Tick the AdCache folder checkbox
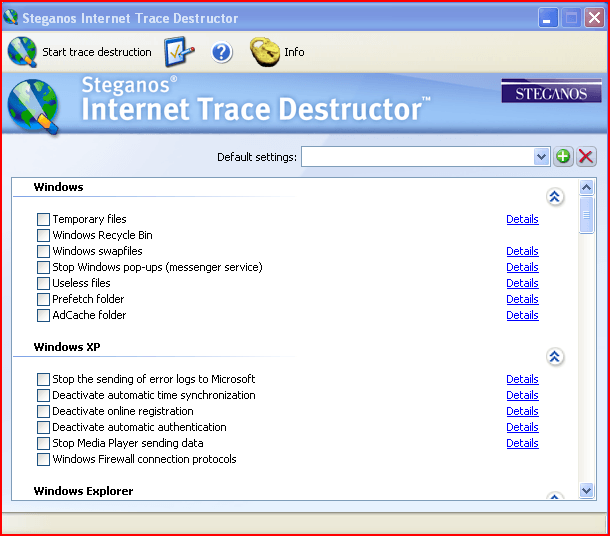Viewport: 610px width, 536px height. pyautogui.click(x=43, y=315)
